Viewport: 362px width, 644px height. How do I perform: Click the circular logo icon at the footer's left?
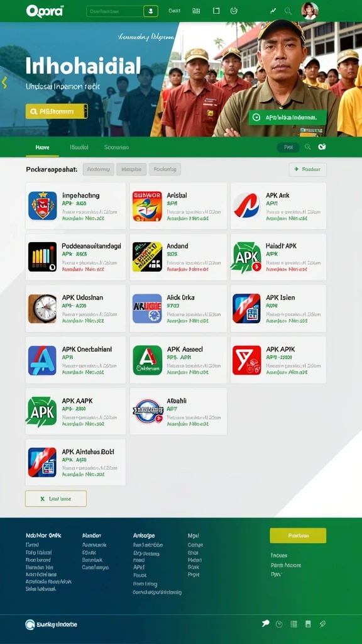[x=30, y=625]
